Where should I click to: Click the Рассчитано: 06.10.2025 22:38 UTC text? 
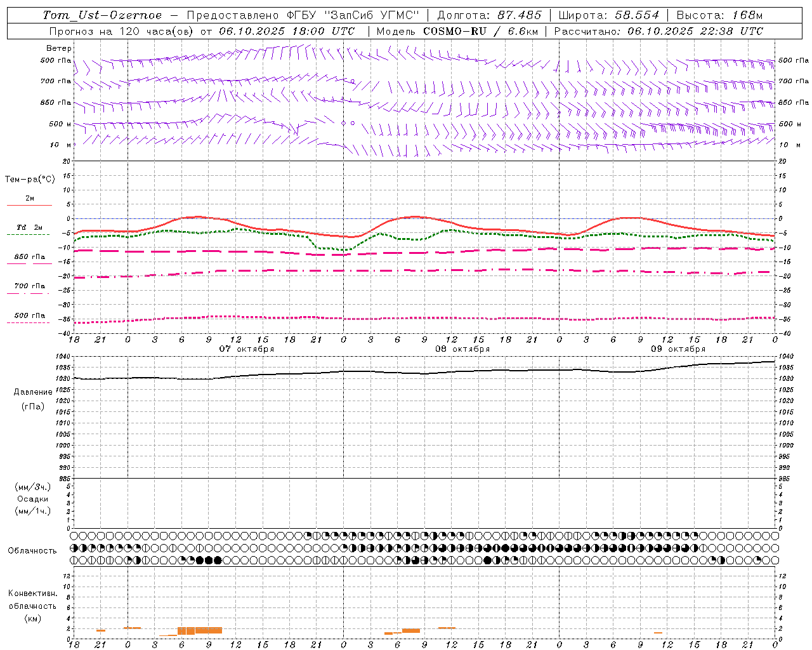pos(658,31)
